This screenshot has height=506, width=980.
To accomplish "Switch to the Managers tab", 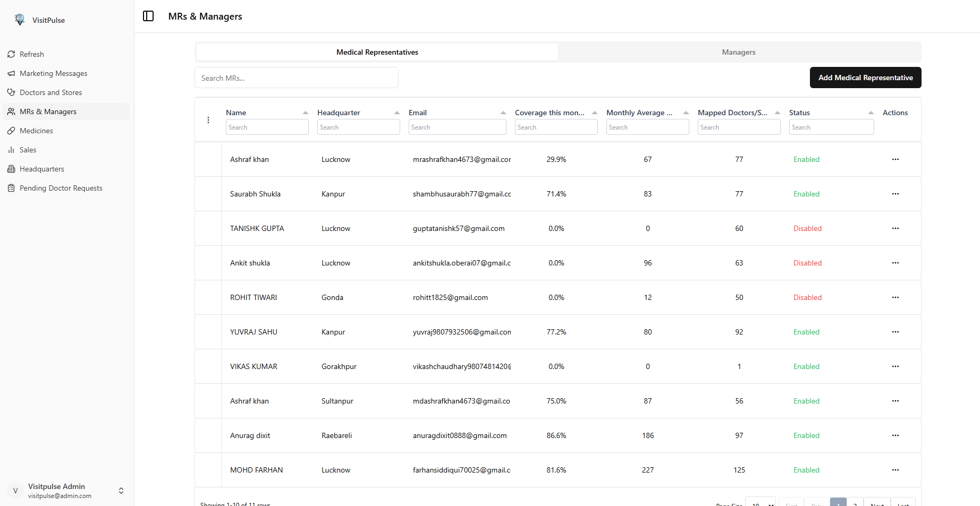I will pos(738,52).
